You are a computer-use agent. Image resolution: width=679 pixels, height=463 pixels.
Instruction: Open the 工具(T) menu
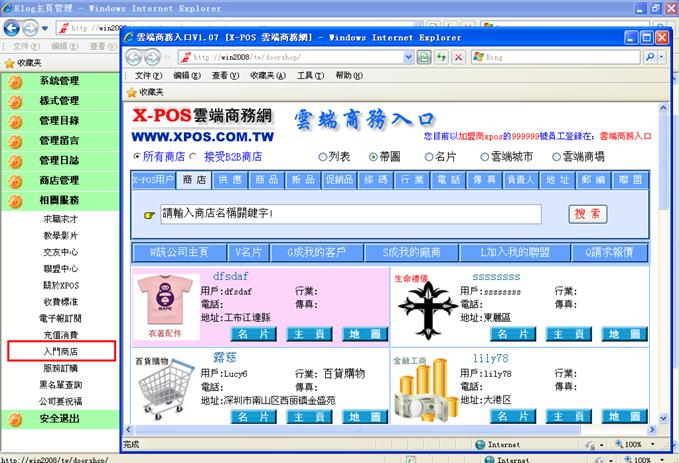click(x=311, y=75)
